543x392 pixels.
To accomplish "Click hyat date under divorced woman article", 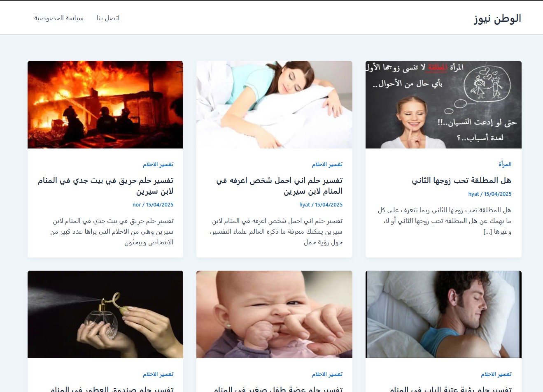I will pos(490,194).
